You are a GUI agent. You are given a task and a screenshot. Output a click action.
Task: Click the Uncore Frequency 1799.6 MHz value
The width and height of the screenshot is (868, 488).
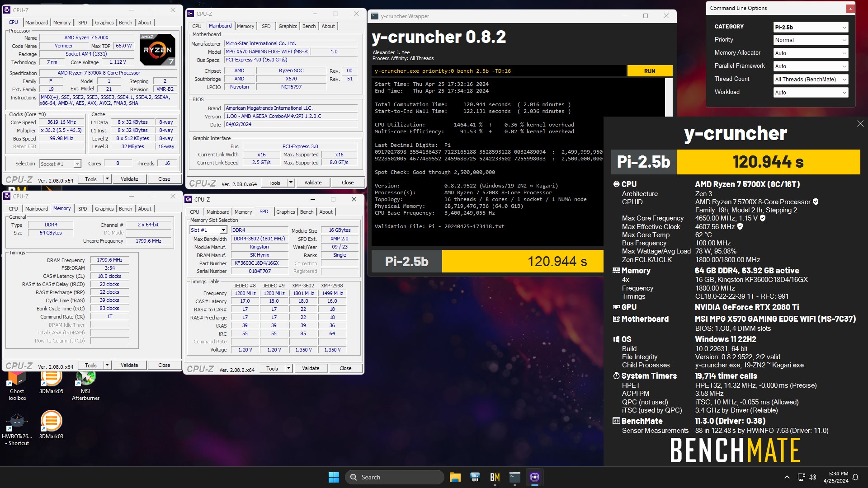tap(148, 241)
